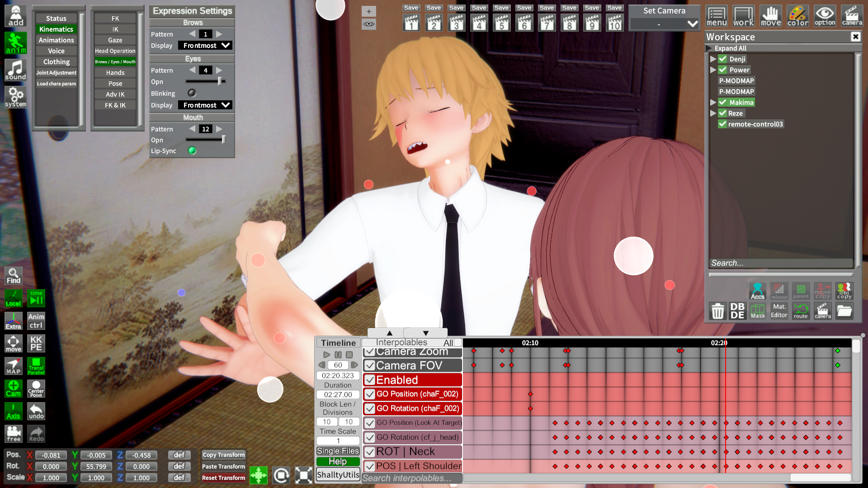Toggle the Mouth Lip-Sync option

pyautogui.click(x=192, y=150)
